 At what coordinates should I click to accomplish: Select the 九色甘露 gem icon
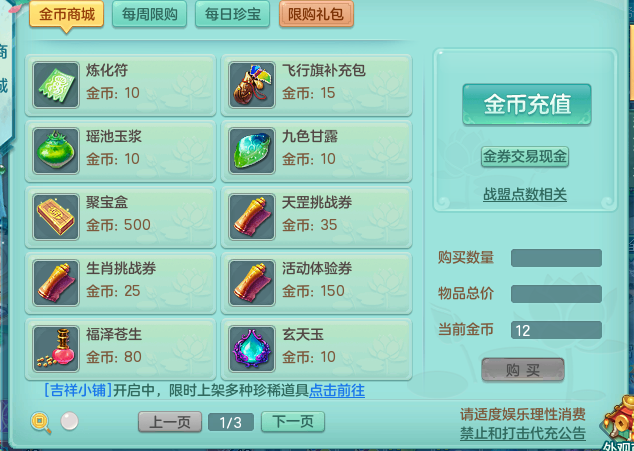(251, 151)
